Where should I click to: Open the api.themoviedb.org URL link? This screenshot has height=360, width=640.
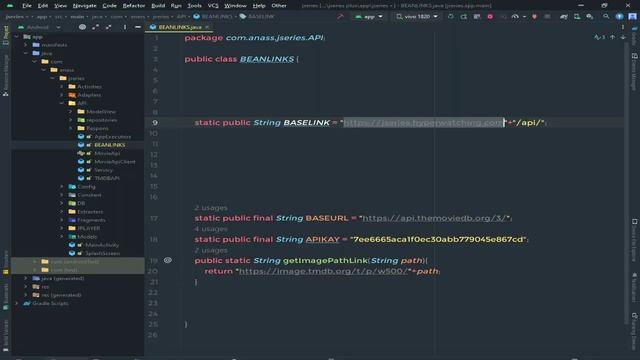[x=436, y=218]
